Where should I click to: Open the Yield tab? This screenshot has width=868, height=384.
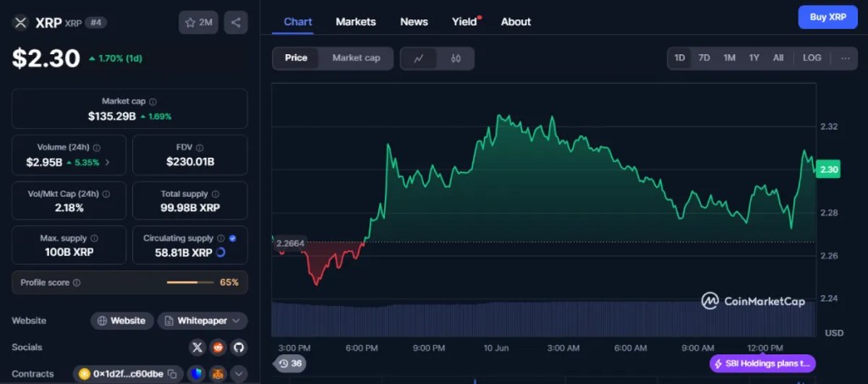click(x=463, y=21)
